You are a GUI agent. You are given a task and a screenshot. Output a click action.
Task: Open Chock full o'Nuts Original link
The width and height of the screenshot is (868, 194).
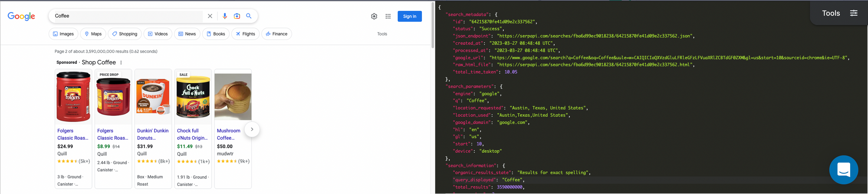(x=192, y=134)
